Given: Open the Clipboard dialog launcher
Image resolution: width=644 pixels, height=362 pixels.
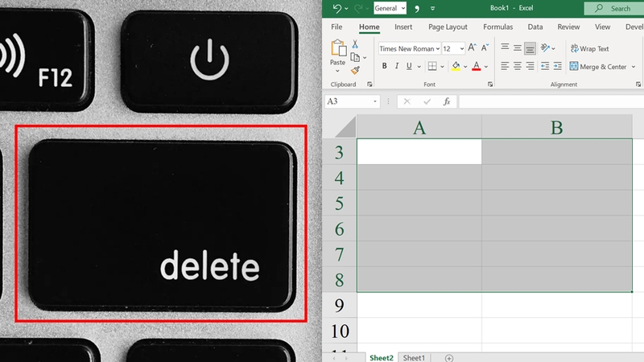Looking at the screenshot, I should (369, 84).
